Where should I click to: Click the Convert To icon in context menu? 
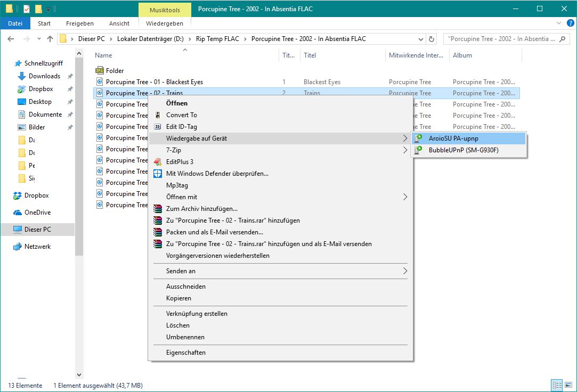pos(158,115)
